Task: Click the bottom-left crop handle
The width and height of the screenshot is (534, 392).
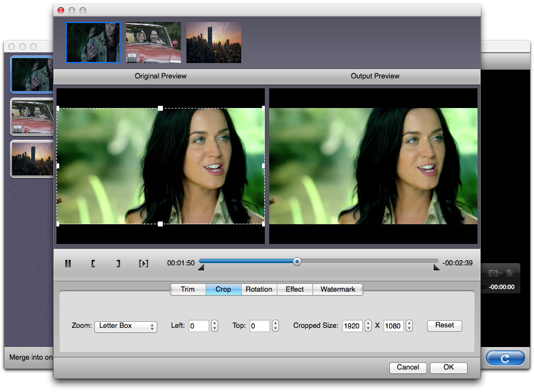Action: [x=58, y=224]
